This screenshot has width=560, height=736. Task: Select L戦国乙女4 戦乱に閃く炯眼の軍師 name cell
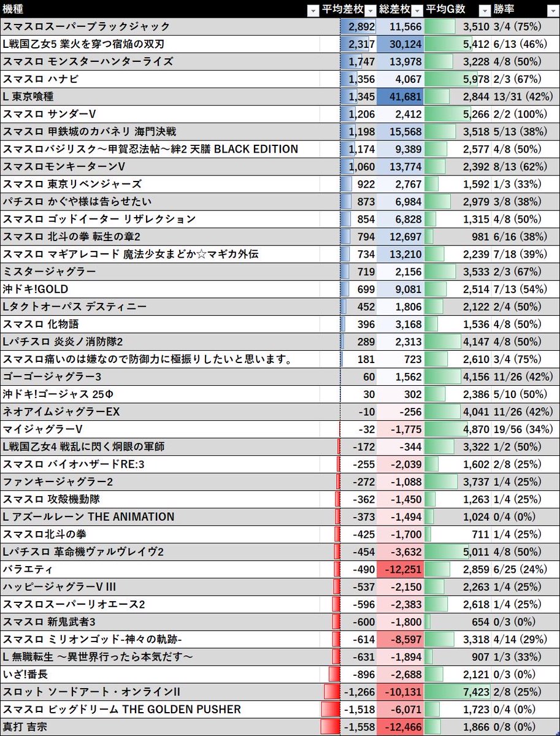pos(160,447)
